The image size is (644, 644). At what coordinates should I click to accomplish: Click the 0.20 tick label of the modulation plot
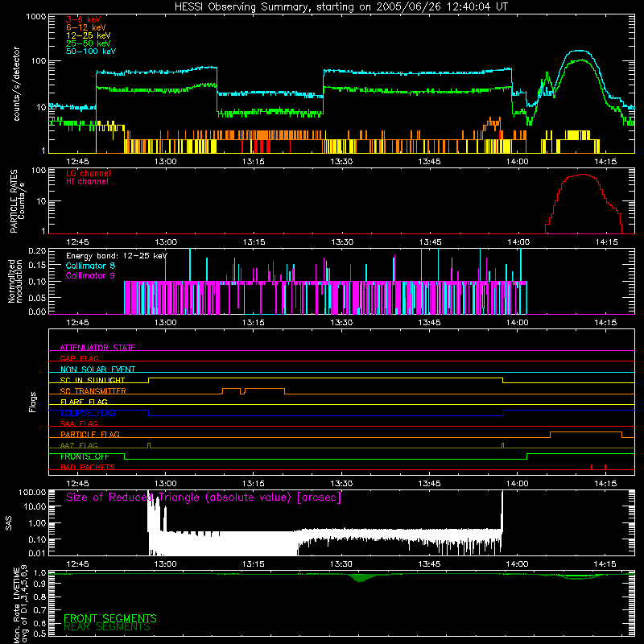coord(37,250)
